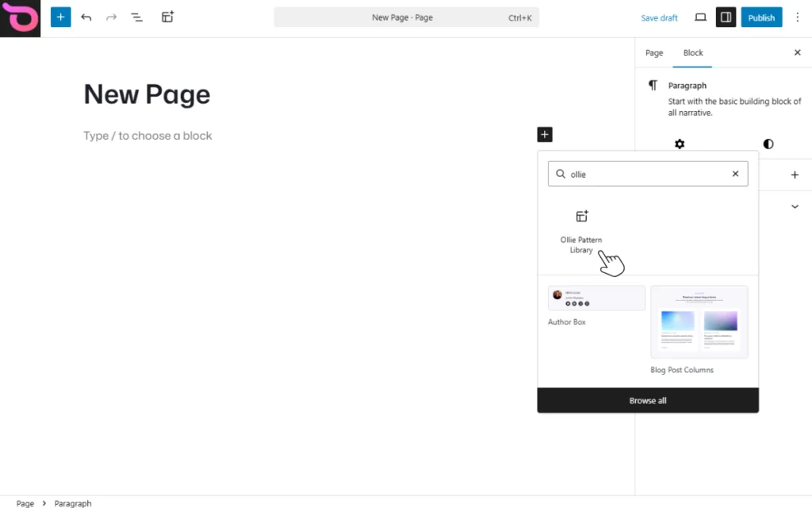812x508 pixels.
Task: Redo the last change
Action: point(112,17)
